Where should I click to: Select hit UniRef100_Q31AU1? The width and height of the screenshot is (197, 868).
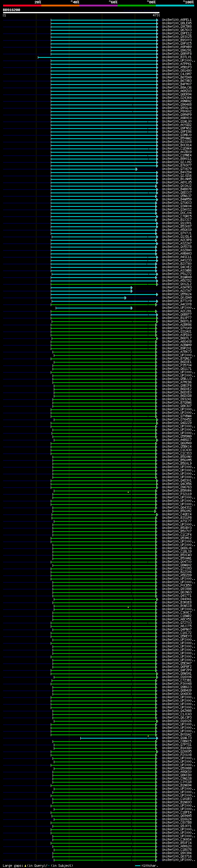[x=176, y=332]
